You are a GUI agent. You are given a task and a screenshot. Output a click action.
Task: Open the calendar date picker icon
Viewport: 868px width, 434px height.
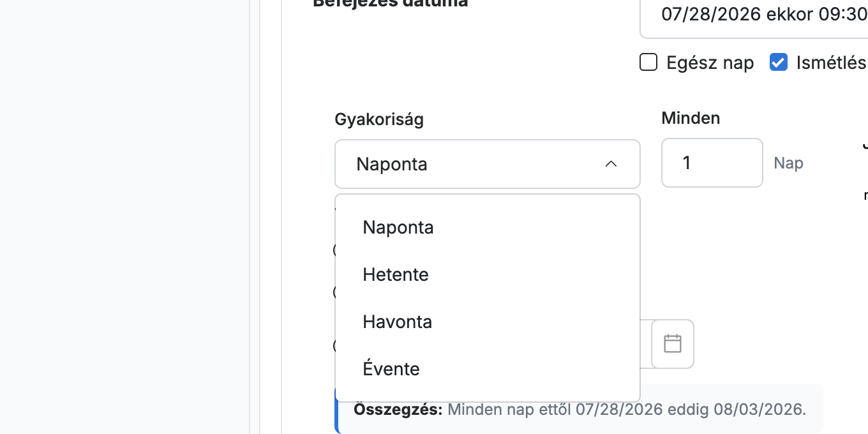(673, 343)
